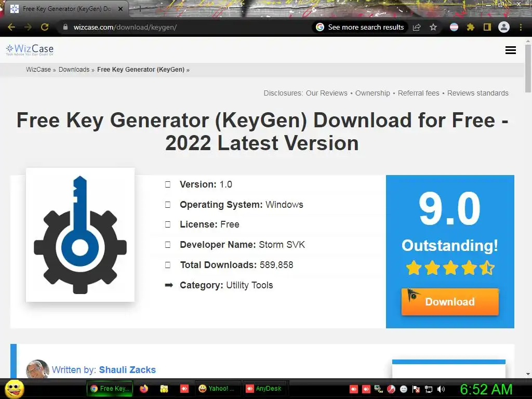Click the page vertical scrollbar thumb
Screen dimensions: 532x399
[x=528, y=68]
